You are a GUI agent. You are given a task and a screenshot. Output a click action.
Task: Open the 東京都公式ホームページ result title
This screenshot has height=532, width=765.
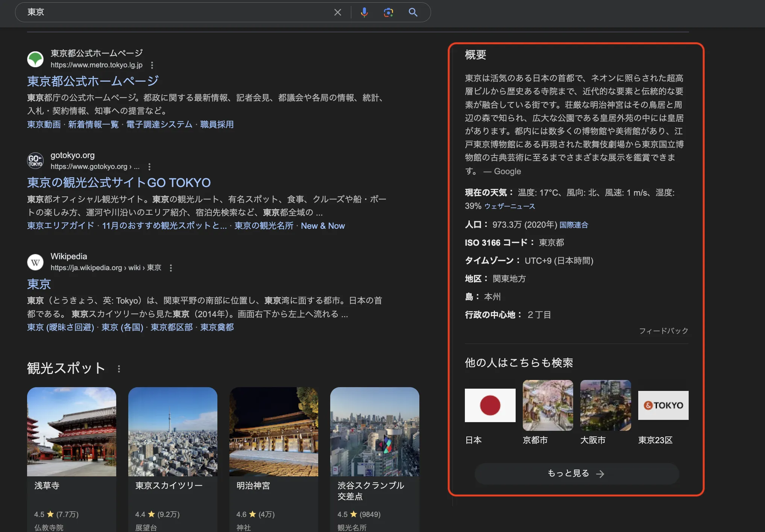(93, 81)
